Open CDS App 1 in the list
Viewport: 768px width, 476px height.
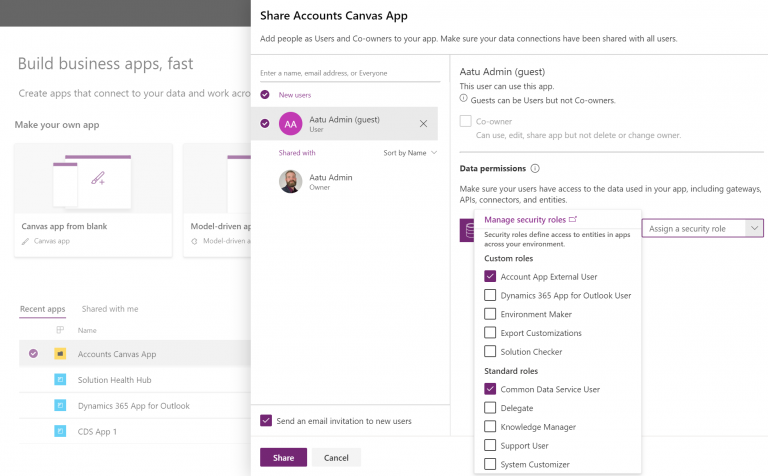[x=97, y=432]
